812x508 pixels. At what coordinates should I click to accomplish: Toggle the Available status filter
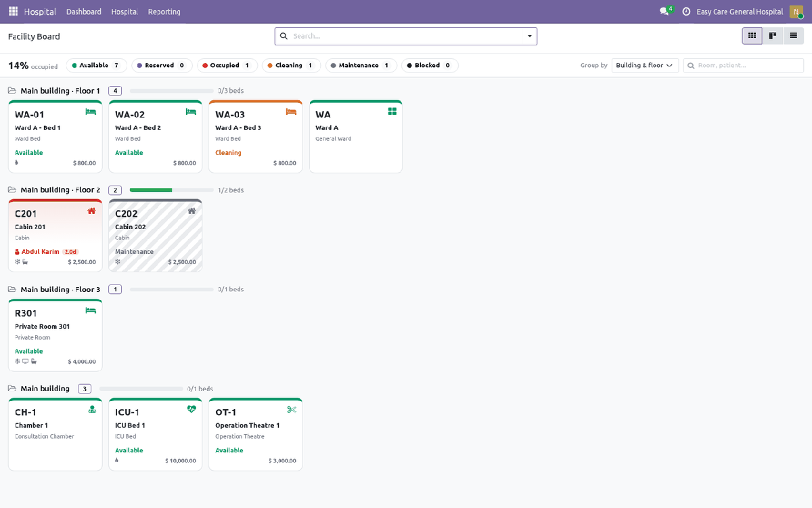tap(96, 66)
